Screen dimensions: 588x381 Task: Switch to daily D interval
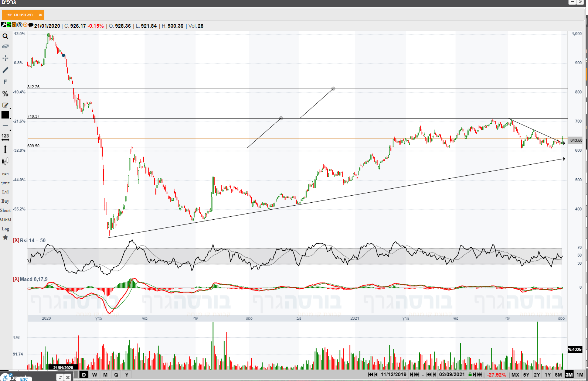84,375
